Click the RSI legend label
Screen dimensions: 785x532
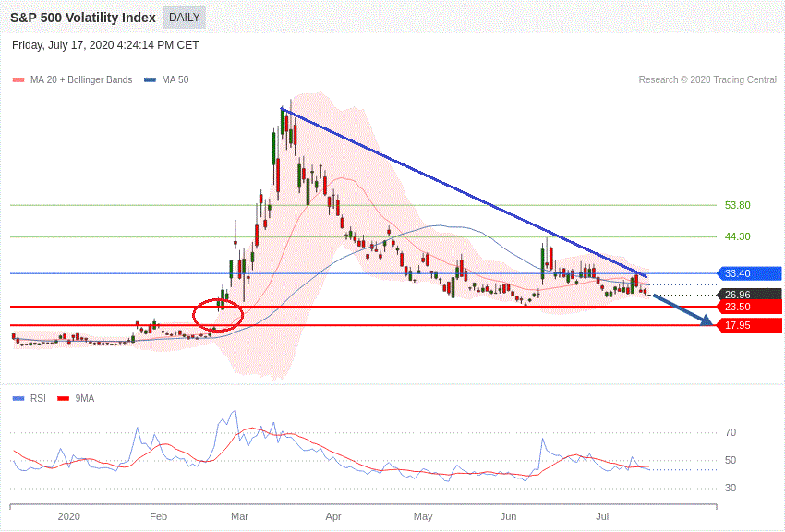pos(38,398)
